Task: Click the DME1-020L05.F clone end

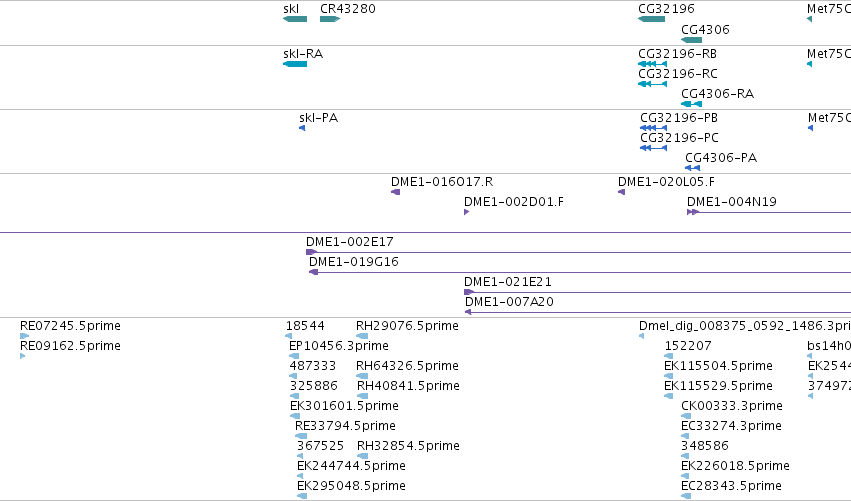Action: tap(621, 192)
